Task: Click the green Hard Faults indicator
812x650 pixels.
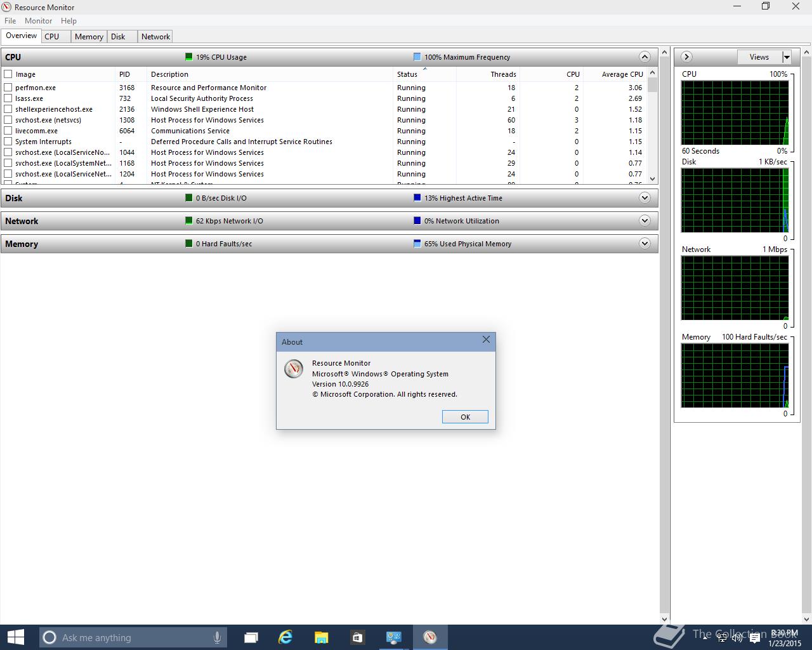Action: pyautogui.click(x=188, y=243)
